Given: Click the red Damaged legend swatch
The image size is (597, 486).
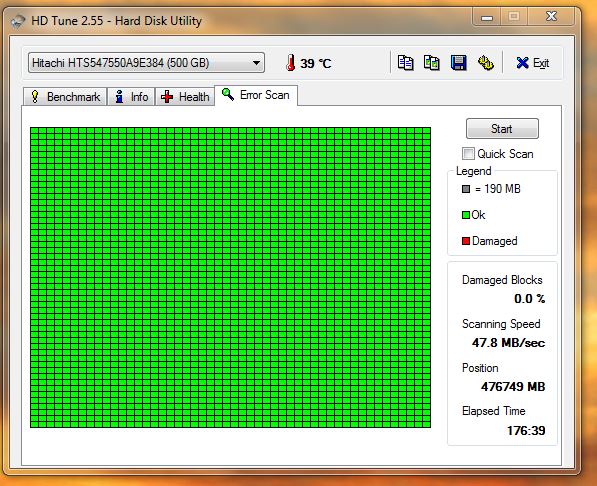Looking at the screenshot, I should click(x=466, y=241).
